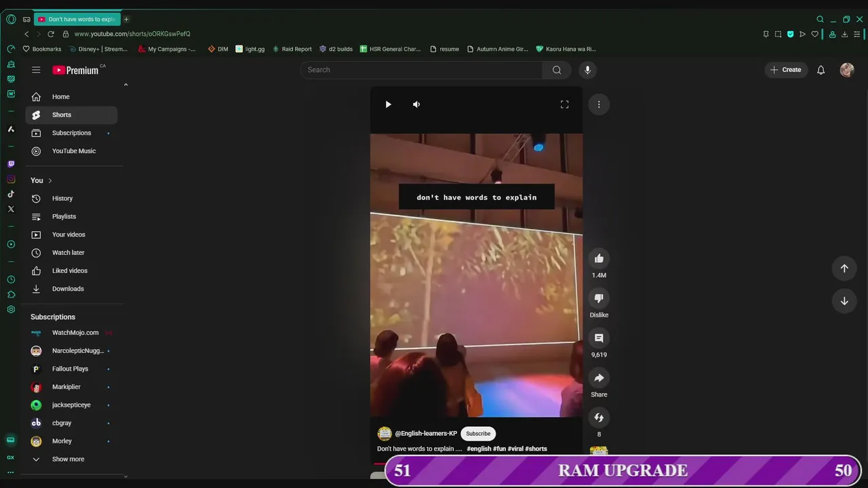
Task: Toggle the YouTube guide hamburger menu
Action: click(36, 70)
